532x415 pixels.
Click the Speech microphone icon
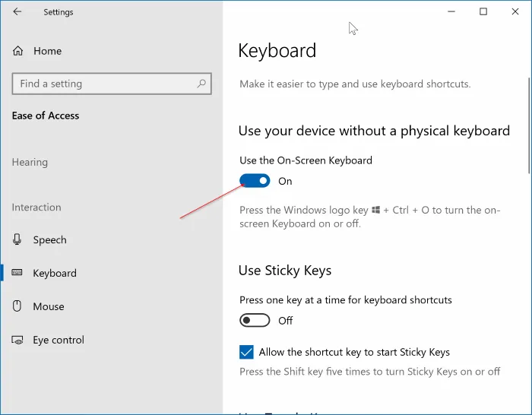pos(17,239)
